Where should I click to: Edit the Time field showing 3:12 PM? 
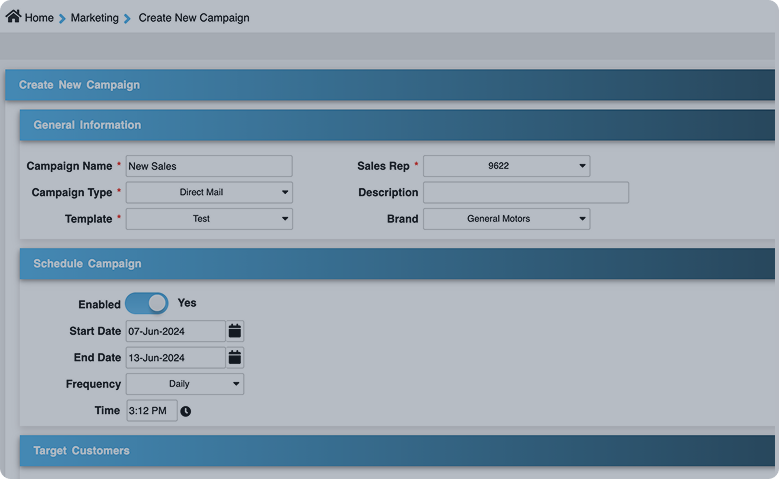(x=151, y=411)
